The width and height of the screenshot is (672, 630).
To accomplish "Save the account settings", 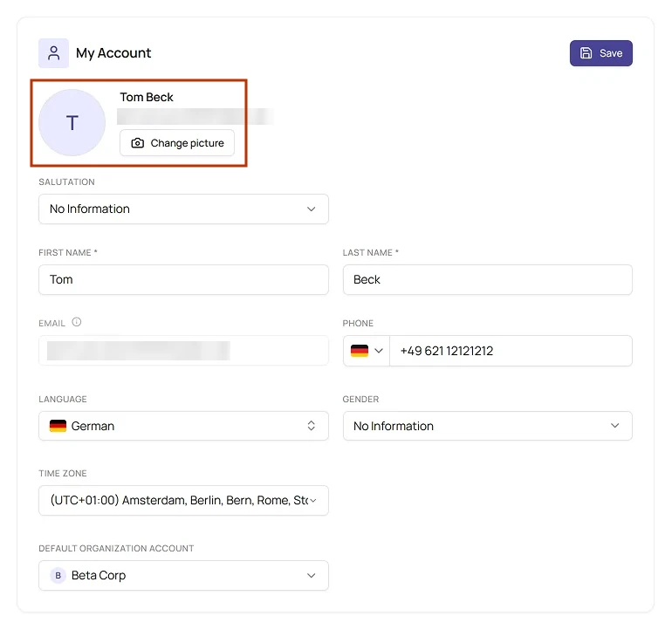I will [x=600, y=53].
